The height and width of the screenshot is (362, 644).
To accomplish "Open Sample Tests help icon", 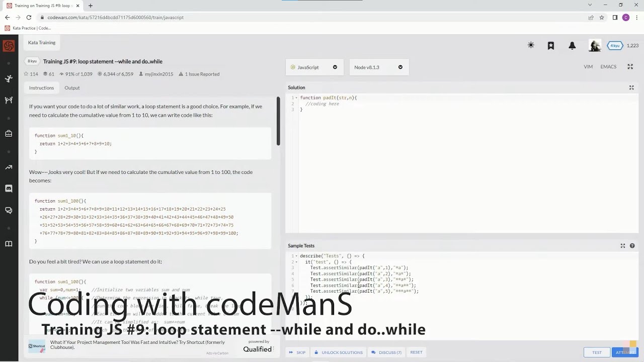I will (x=632, y=246).
